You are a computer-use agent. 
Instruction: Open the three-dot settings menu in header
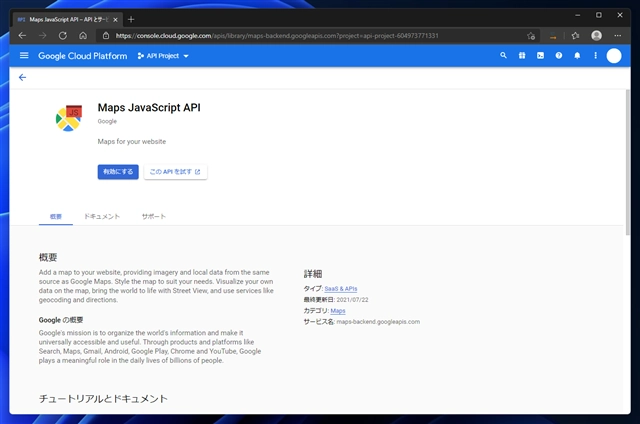(x=596, y=55)
